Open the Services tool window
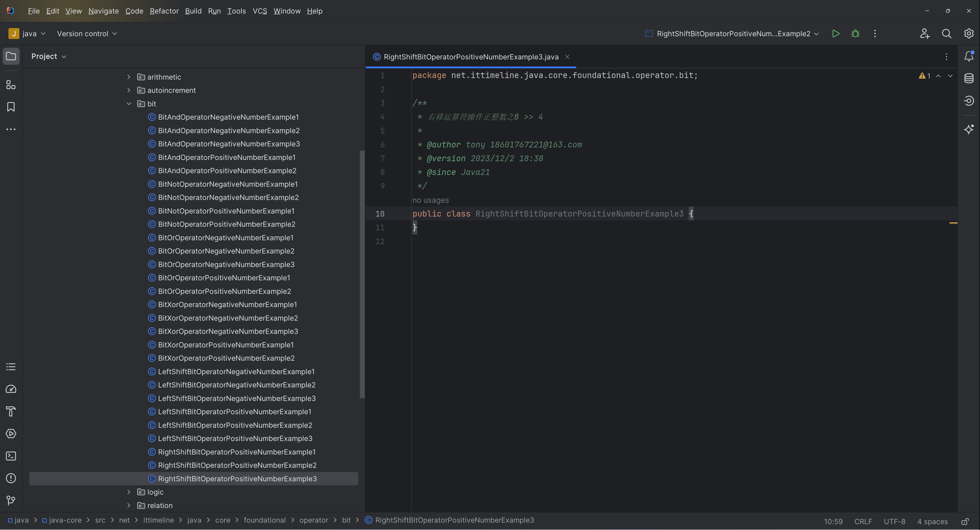This screenshot has width=980, height=530. pos(11,434)
